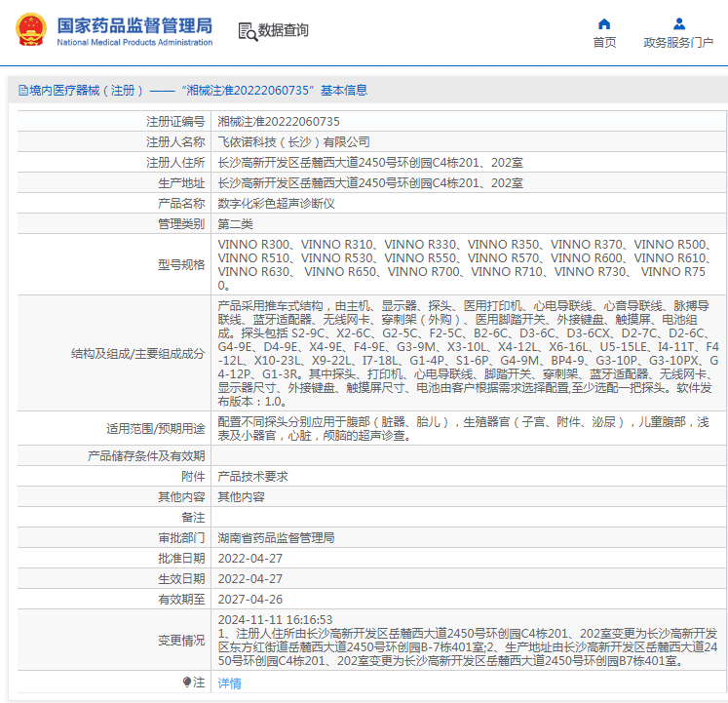728x703 pixels.
Task: Click attachment value 产品技术要求
Action: 252,476
